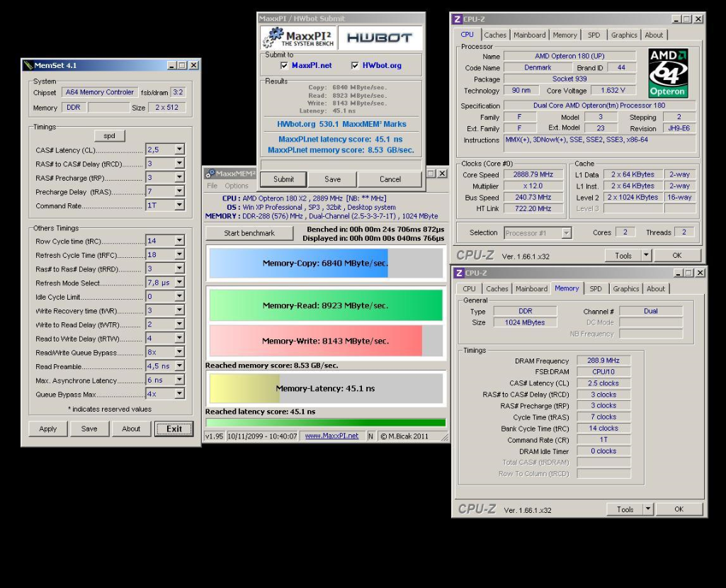Image resolution: width=726 pixels, height=588 pixels.
Task: Open Queue Bypass Max dropdown
Action: click(x=179, y=393)
